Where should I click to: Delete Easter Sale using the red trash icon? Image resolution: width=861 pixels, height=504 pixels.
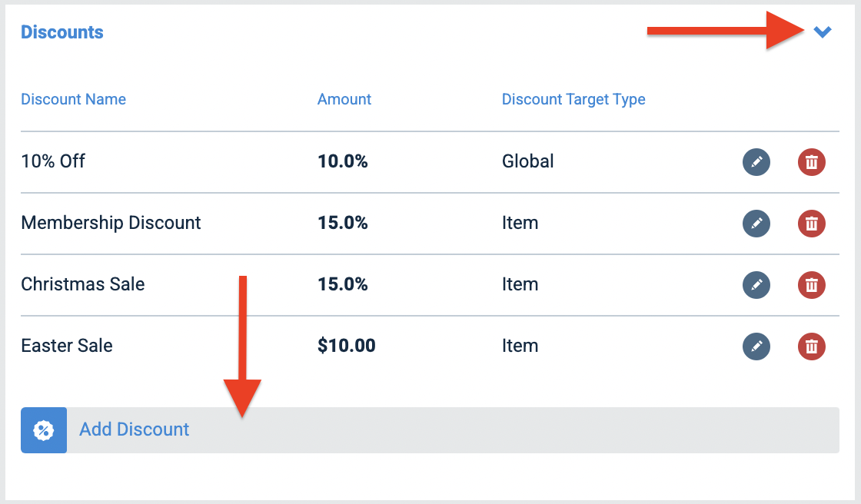click(x=811, y=346)
